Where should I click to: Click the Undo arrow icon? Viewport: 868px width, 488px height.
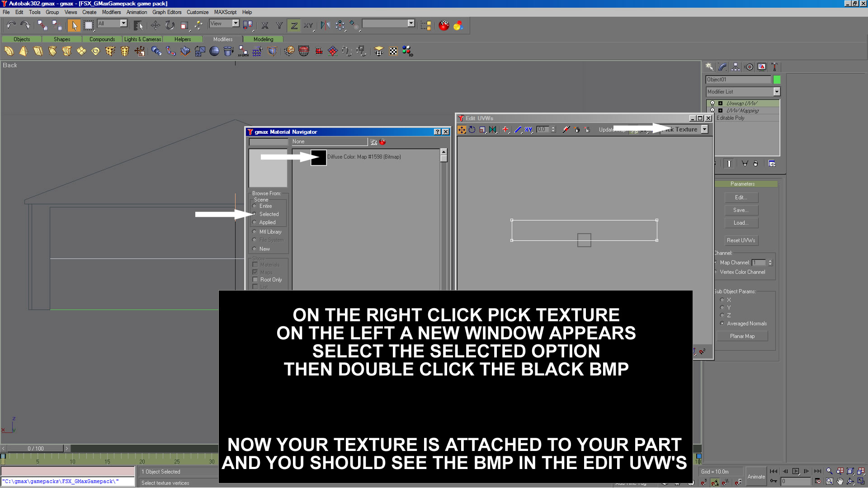click(11, 25)
